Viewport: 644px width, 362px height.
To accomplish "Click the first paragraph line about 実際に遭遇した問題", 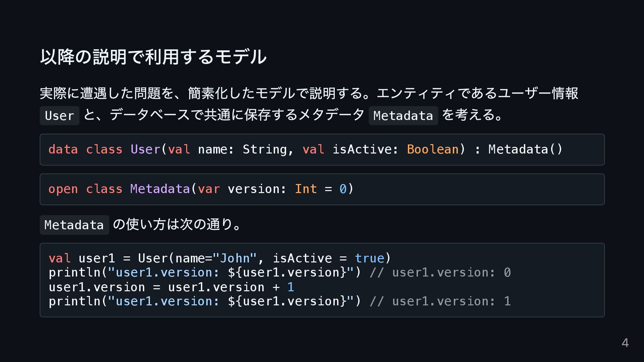I will (x=309, y=93).
